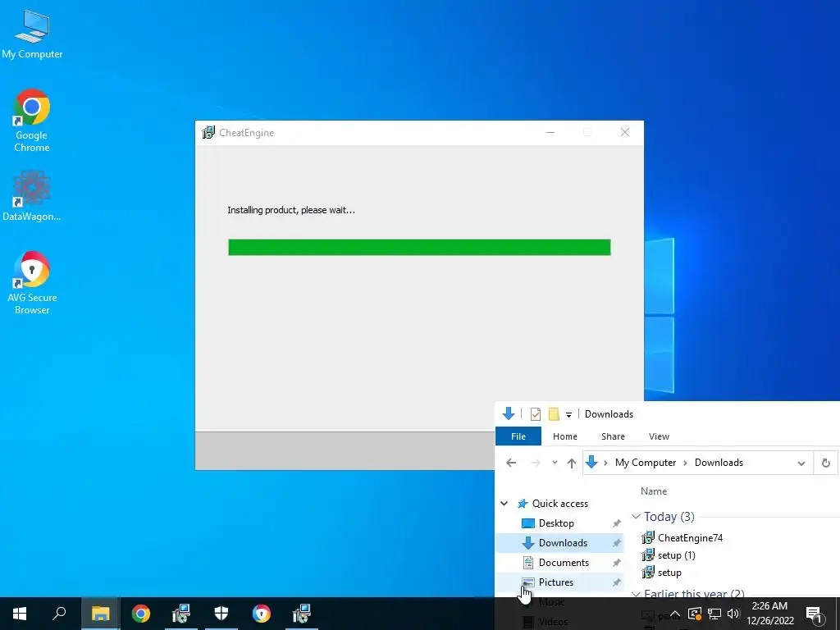This screenshot has height=630, width=840.
Task: Click My Computer in the address bar
Action: click(645, 463)
